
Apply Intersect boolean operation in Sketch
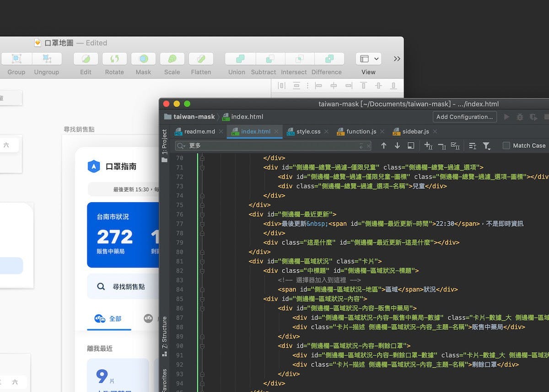[x=300, y=59]
